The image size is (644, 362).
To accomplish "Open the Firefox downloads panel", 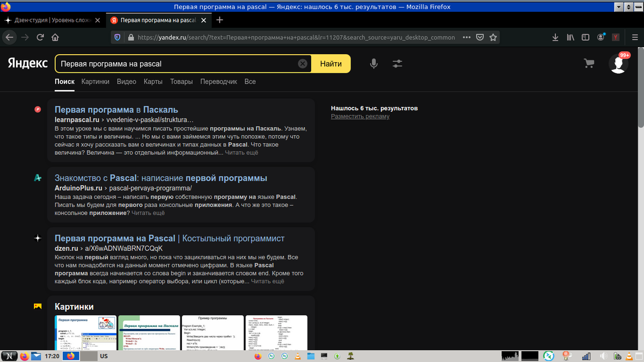I will coord(555,38).
